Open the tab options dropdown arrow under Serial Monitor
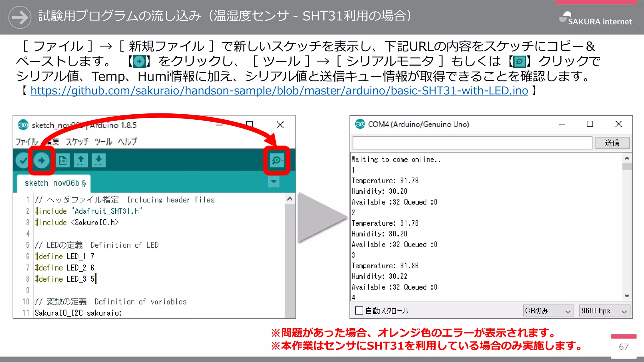This screenshot has width=644, height=362. [274, 181]
